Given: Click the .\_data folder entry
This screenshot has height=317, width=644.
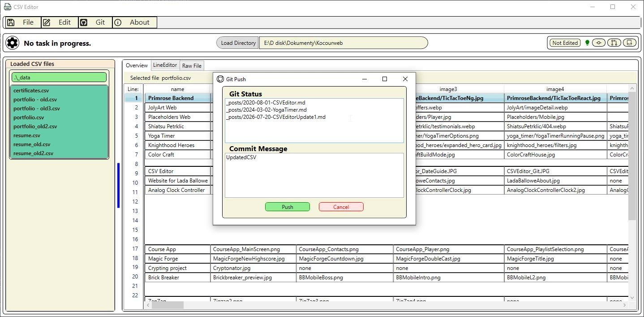Looking at the screenshot, I should pos(59,78).
